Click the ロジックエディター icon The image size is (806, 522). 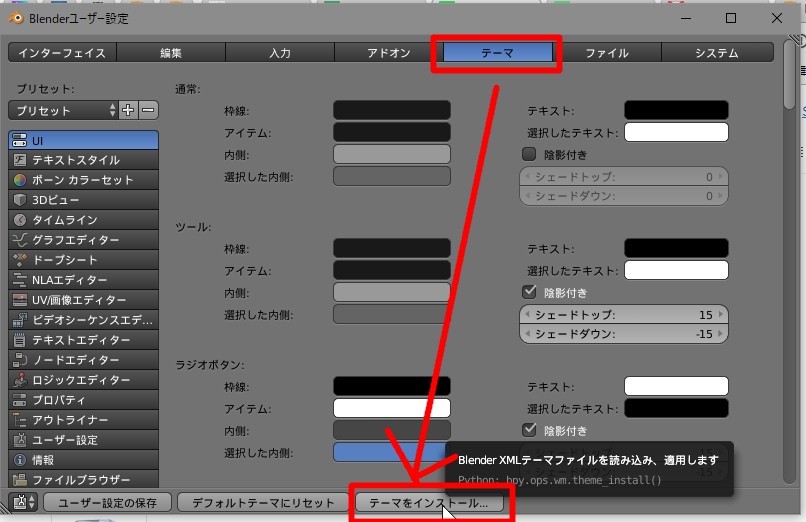20,380
